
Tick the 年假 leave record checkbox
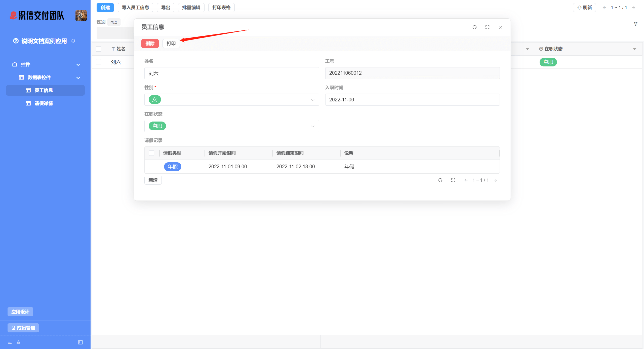click(x=151, y=166)
